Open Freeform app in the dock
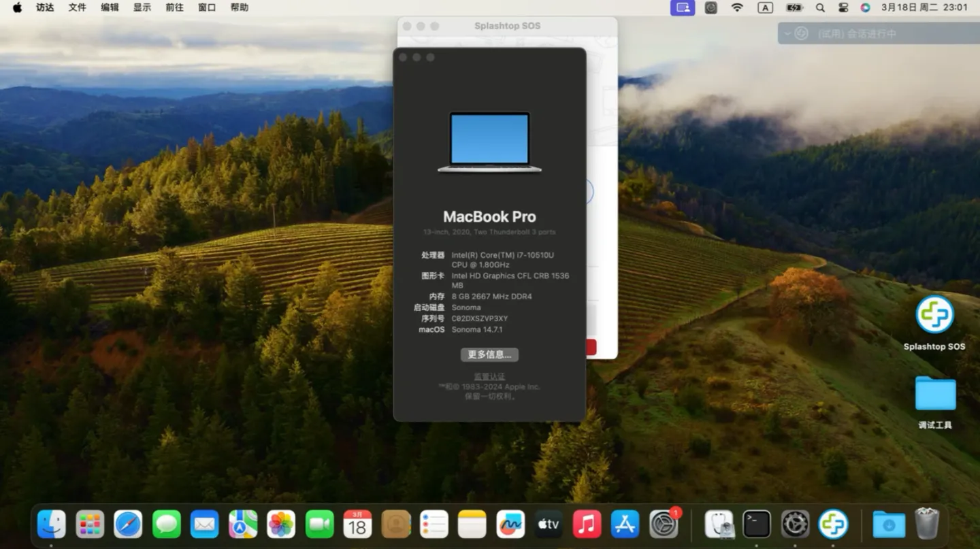The image size is (980, 549). tap(510, 525)
